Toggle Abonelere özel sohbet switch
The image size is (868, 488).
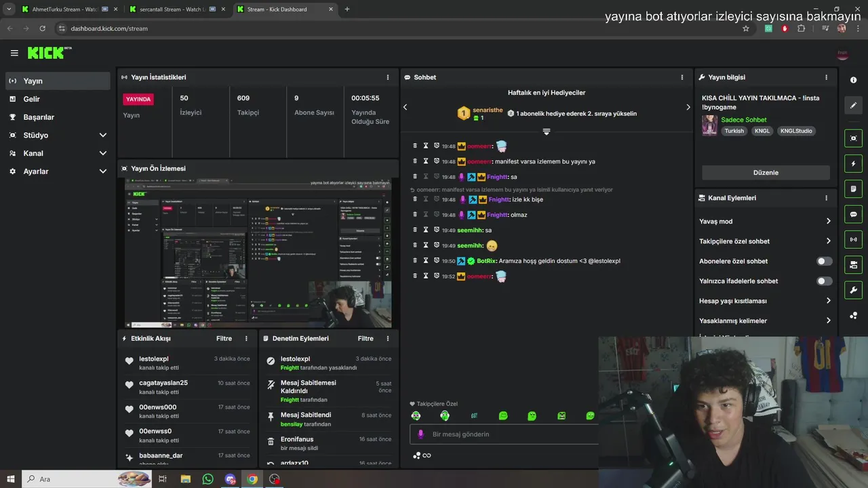pyautogui.click(x=824, y=261)
